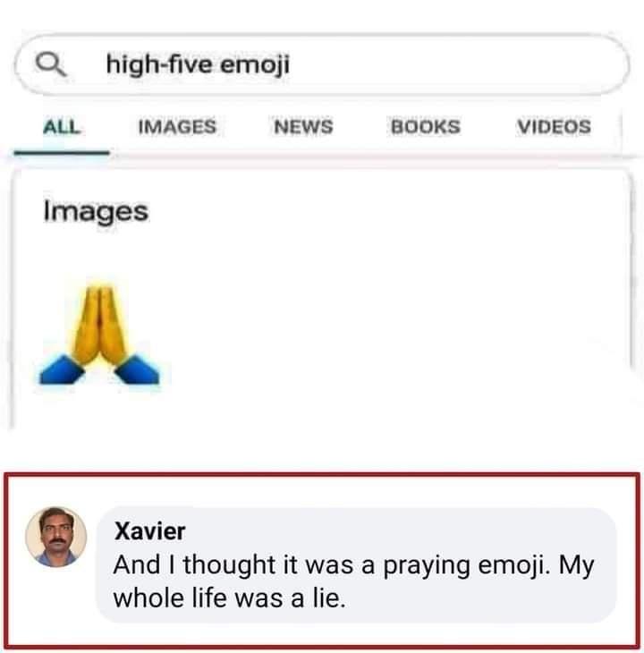Click the right blue sleeve of the emoji
The height and width of the screenshot is (653, 644).
(x=140, y=368)
